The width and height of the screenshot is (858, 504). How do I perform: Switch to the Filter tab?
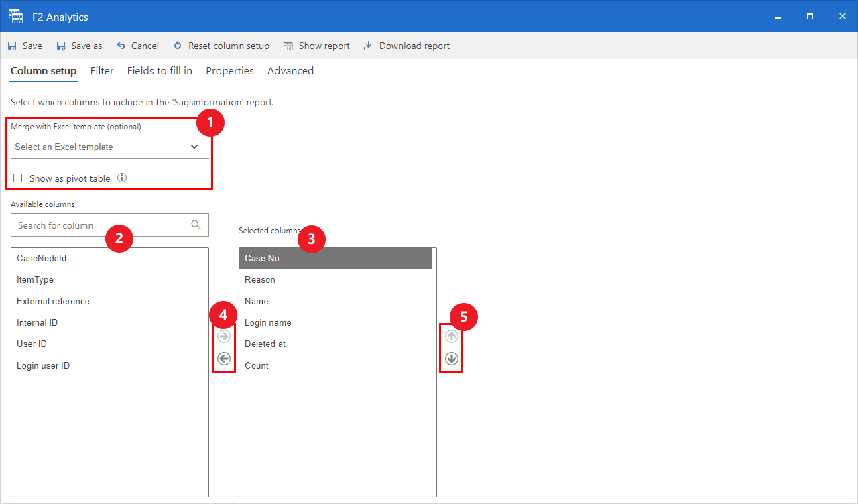(102, 71)
